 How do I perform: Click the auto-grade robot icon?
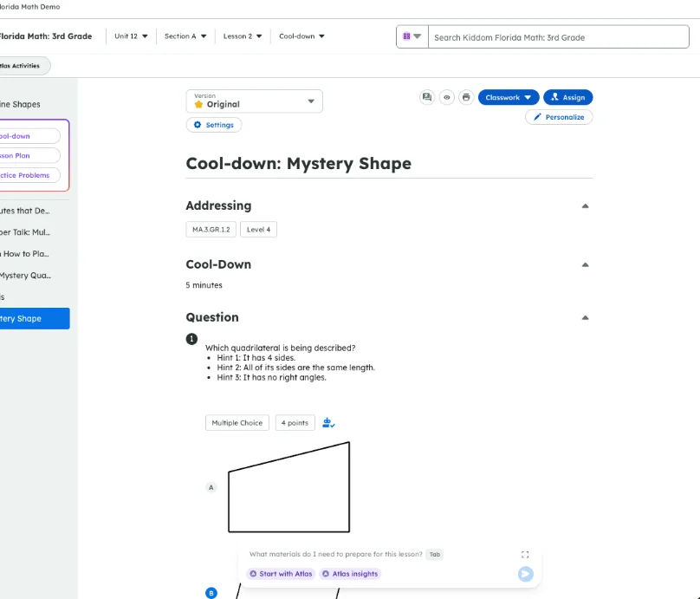point(328,422)
